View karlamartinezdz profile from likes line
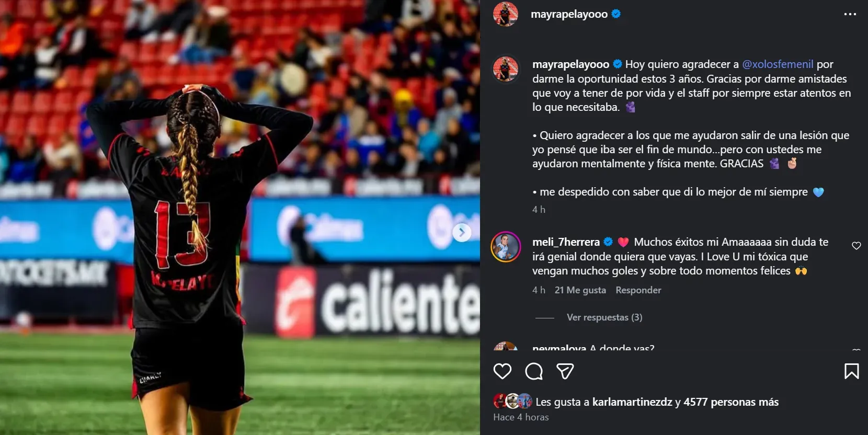 point(632,402)
